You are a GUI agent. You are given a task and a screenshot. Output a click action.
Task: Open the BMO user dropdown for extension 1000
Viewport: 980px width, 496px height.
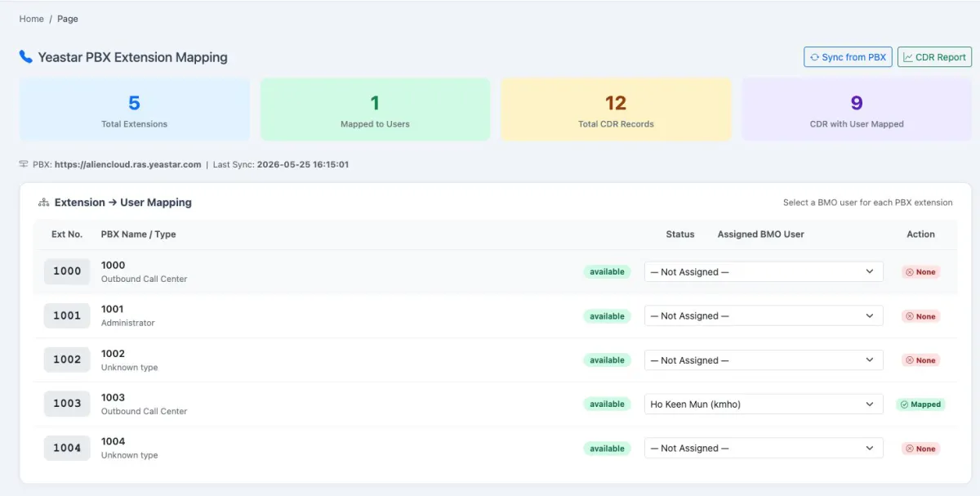[764, 272]
